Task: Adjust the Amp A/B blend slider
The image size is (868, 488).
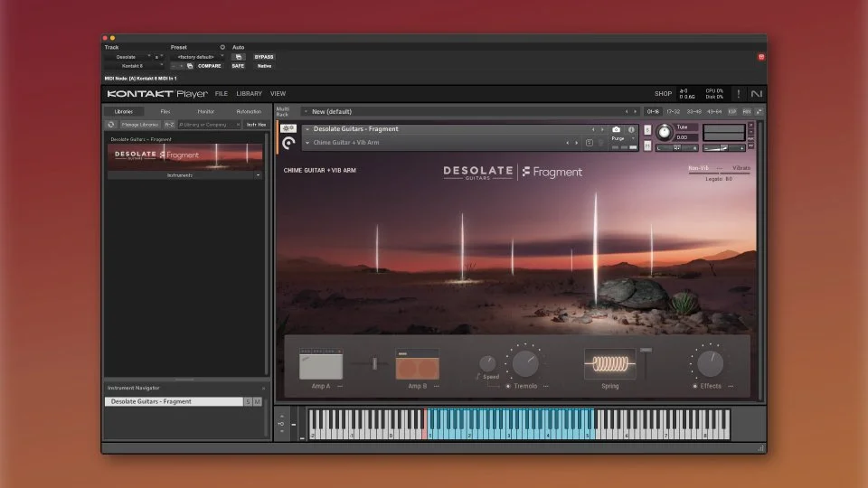Action: 374,363
